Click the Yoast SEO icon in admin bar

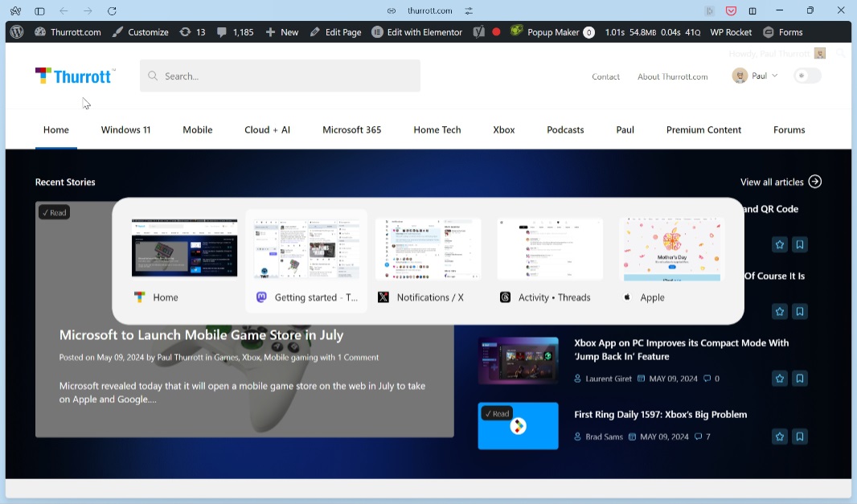tap(479, 32)
